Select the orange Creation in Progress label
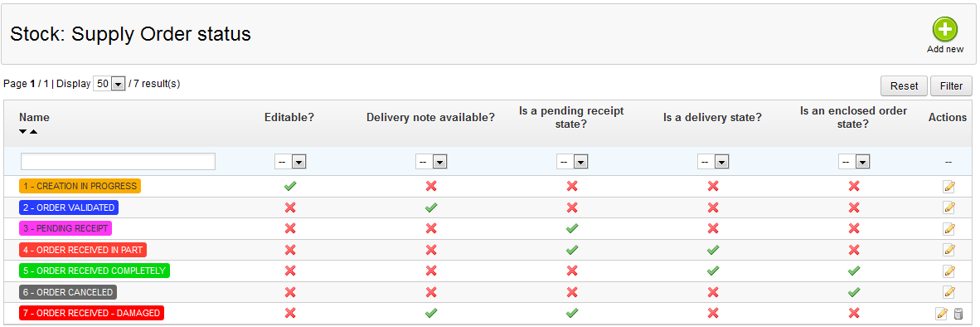The width and height of the screenshot is (980, 327). (x=80, y=186)
